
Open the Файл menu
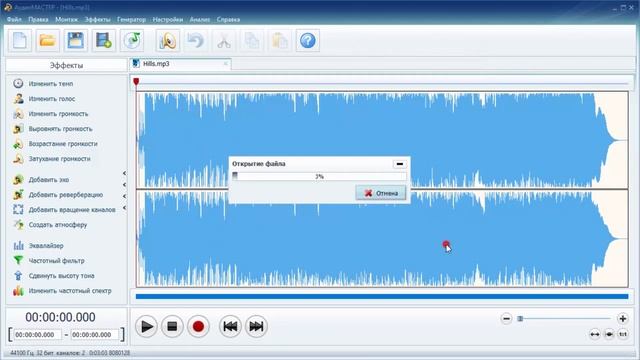[x=14, y=19]
